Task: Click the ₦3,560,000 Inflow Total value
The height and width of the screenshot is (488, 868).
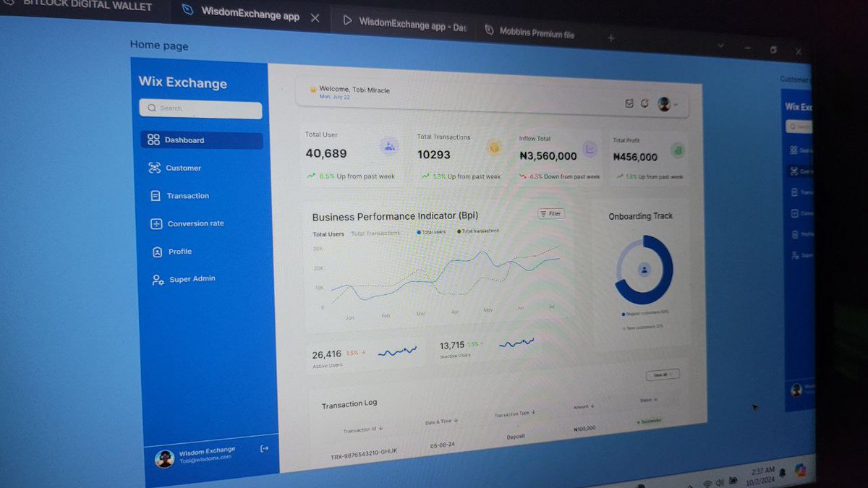Action: [x=548, y=156]
